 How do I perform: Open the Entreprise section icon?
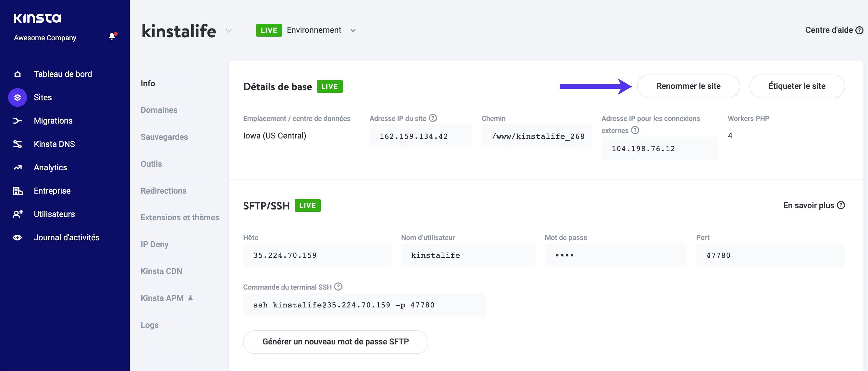[17, 191]
